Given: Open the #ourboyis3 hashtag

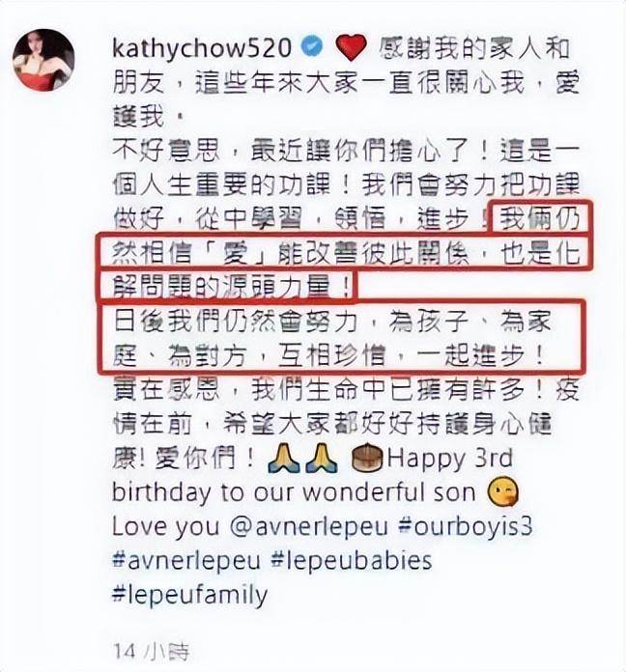Looking at the screenshot, I should click(466, 527).
